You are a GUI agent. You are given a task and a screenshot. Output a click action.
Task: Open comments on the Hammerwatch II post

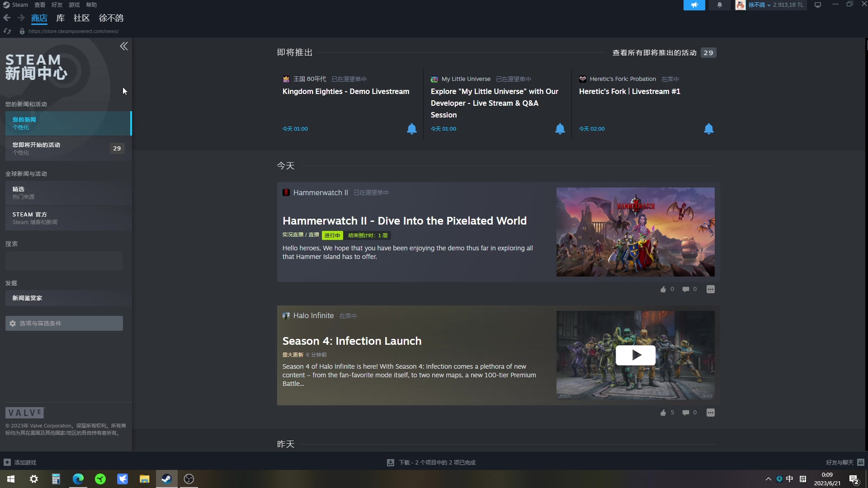(685, 289)
